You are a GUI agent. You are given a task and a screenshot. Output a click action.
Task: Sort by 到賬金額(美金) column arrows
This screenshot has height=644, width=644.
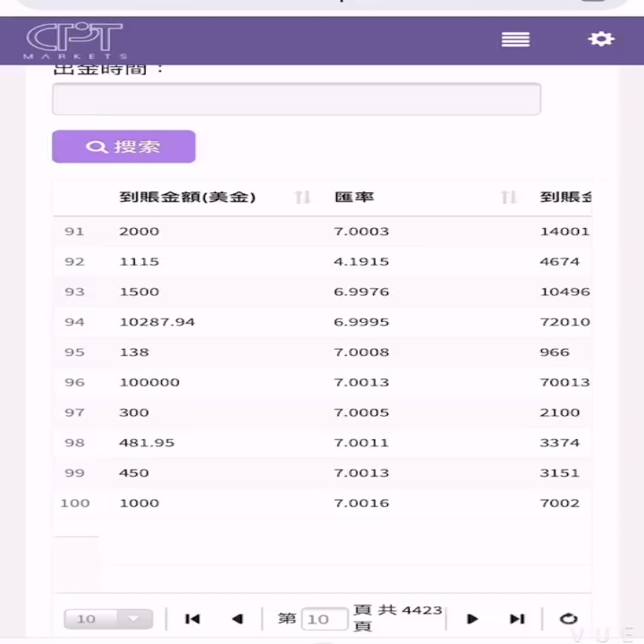tap(302, 198)
